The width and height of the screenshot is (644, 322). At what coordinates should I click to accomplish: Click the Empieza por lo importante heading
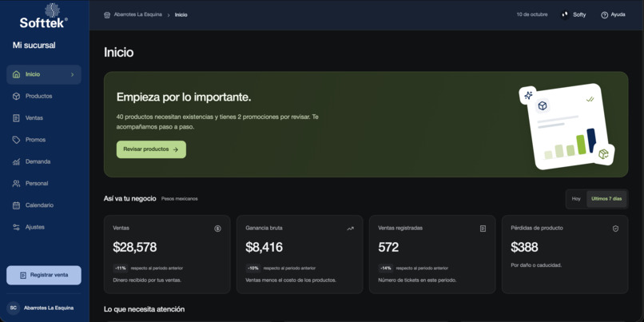point(184,97)
